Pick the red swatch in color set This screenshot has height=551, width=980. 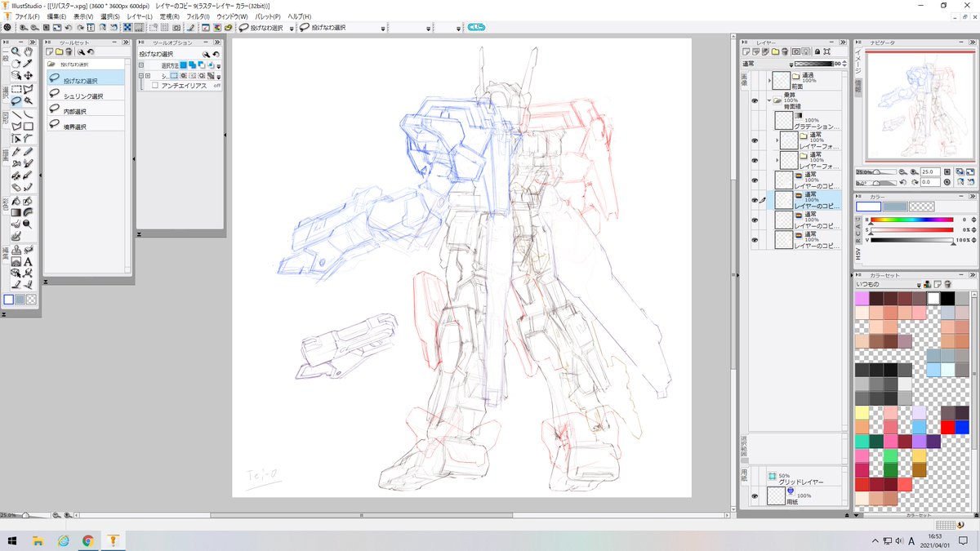point(948,427)
